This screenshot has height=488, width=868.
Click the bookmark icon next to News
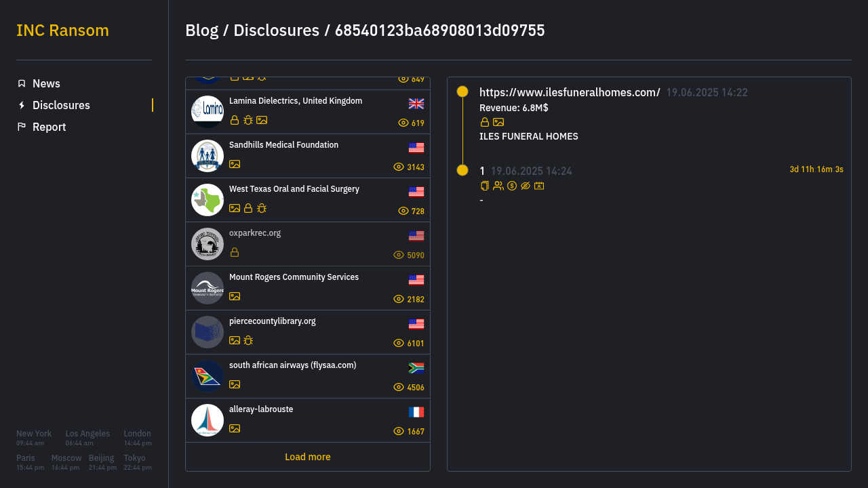click(22, 83)
